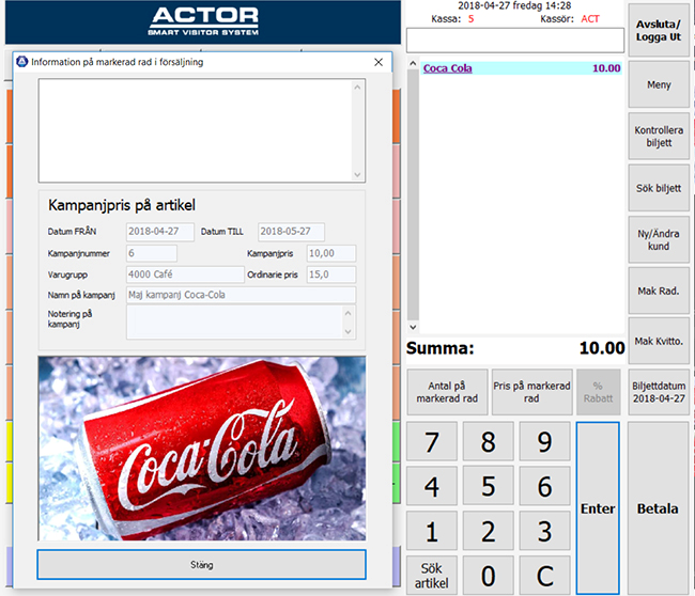
Task: Tap keypad digit 3
Action: 545,531
